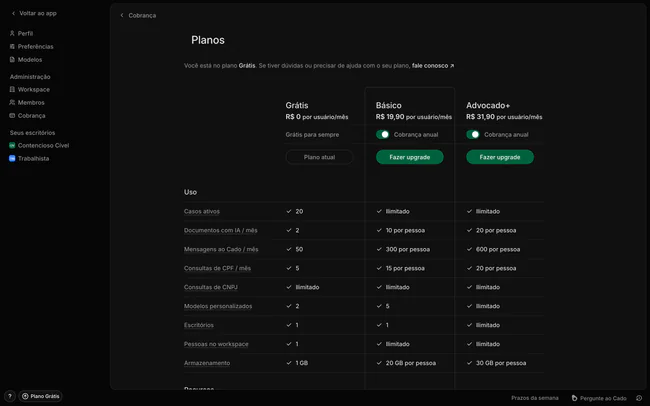
Task: Click the 20 GB por pessoa value
Action: [411, 363]
